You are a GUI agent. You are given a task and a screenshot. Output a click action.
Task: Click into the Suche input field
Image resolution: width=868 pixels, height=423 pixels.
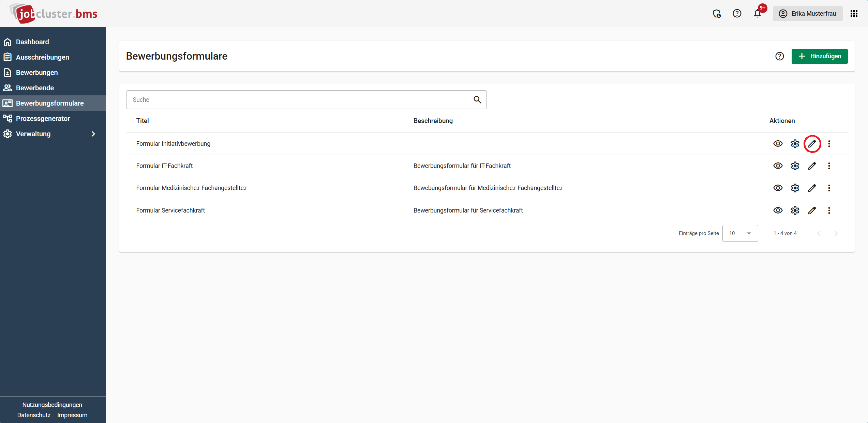300,100
